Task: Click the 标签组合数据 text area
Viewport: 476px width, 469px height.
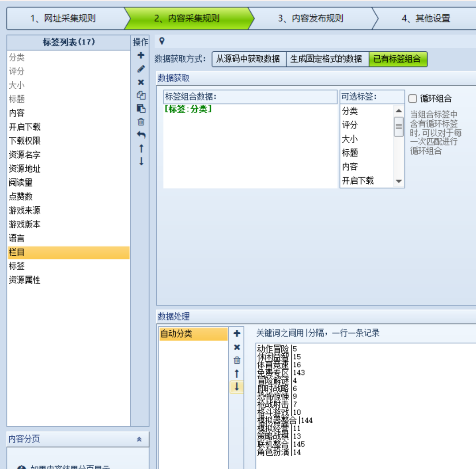Action: click(x=250, y=146)
